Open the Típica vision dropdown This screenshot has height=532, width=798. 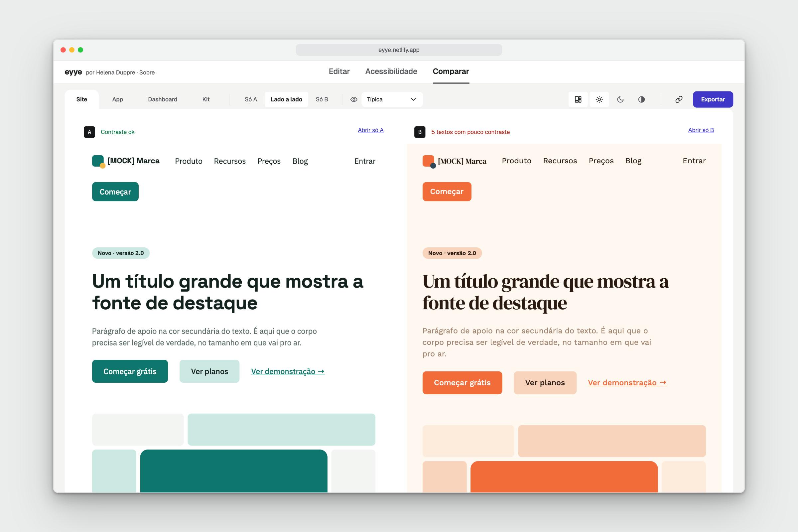tap(392, 99)
